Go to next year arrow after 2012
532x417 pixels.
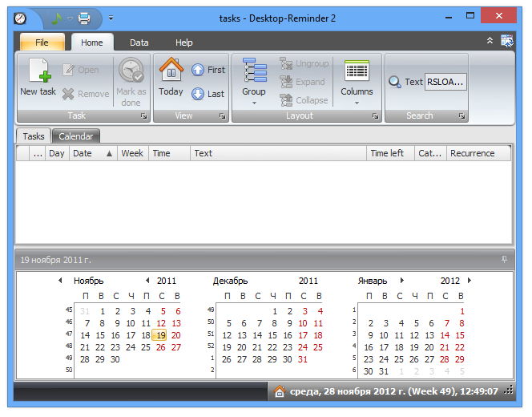coord(470,281)
